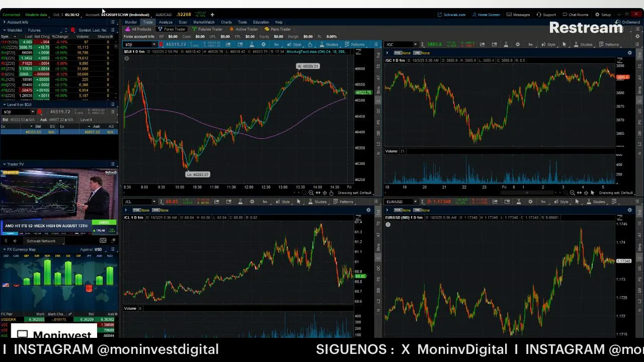The image size is (644, 362).
Task: Collapse the Watchlist gadget
Action: [x=5, y=30]
